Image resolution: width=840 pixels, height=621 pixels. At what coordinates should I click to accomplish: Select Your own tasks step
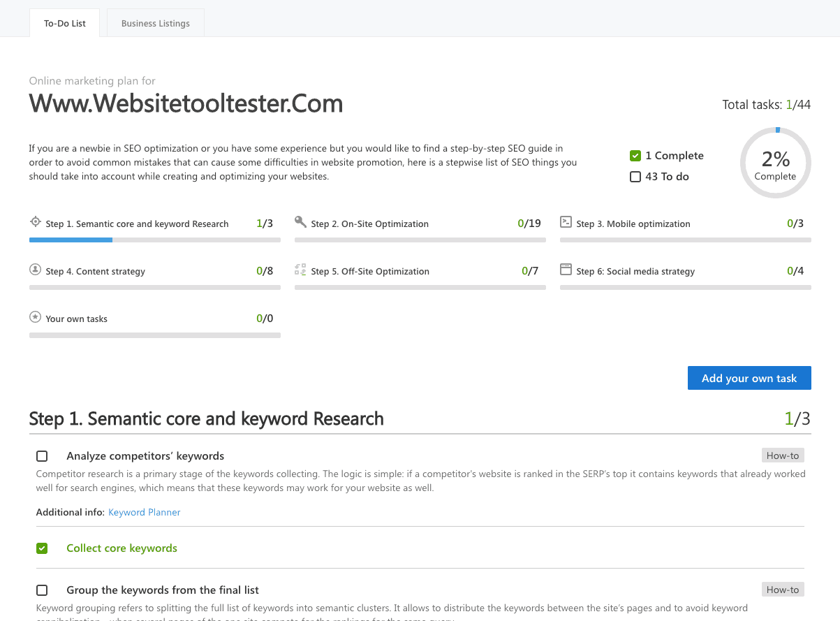click(76, 319)
